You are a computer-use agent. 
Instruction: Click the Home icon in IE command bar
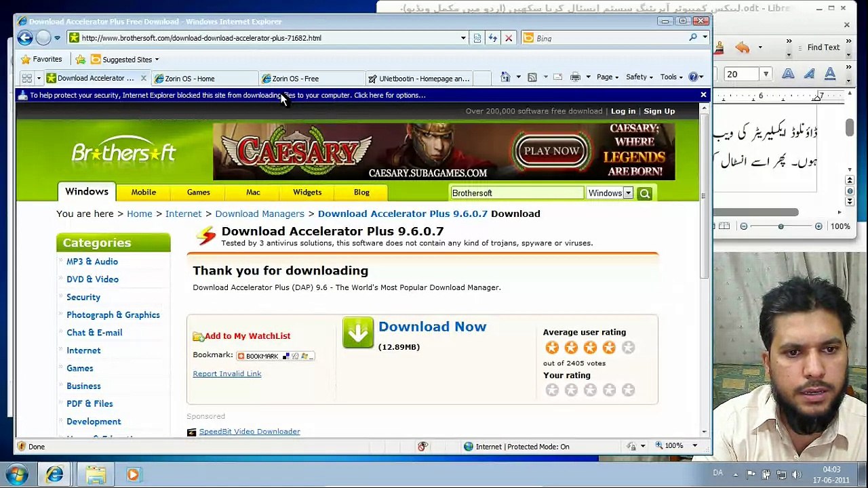[x=505, y=77]
